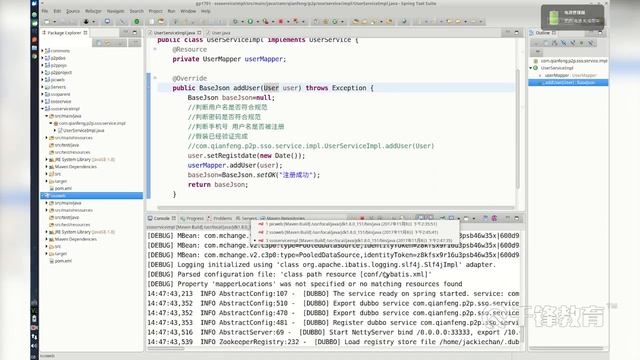Click the green circle toolbar icon
This screenshot has width=640, height=360.
137,22
